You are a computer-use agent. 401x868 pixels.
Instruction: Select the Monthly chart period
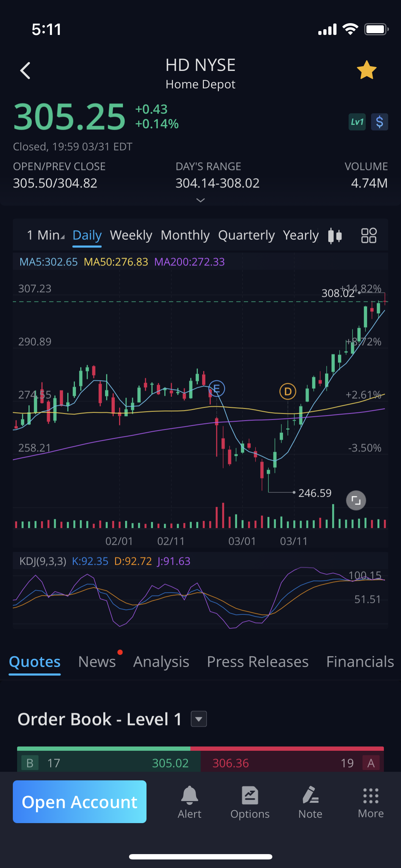(185, 235)
